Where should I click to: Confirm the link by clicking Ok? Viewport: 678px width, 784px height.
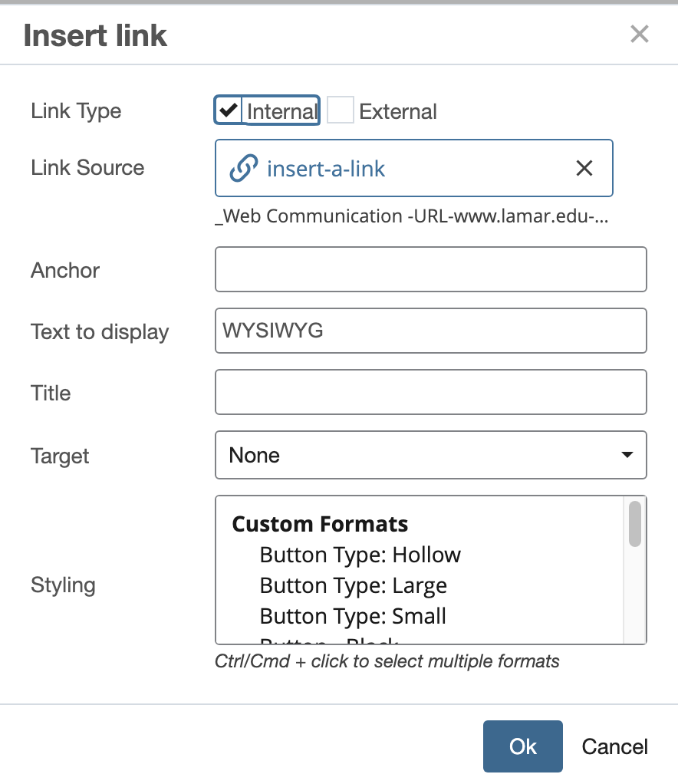coord(522,746)
